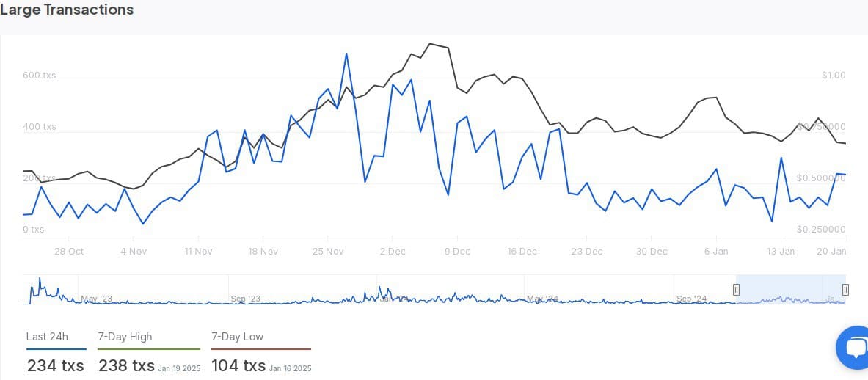This screenshot has height=380, width=868.
Task: Click the $1.00 price axis label
Action: (x=834, y=76)
